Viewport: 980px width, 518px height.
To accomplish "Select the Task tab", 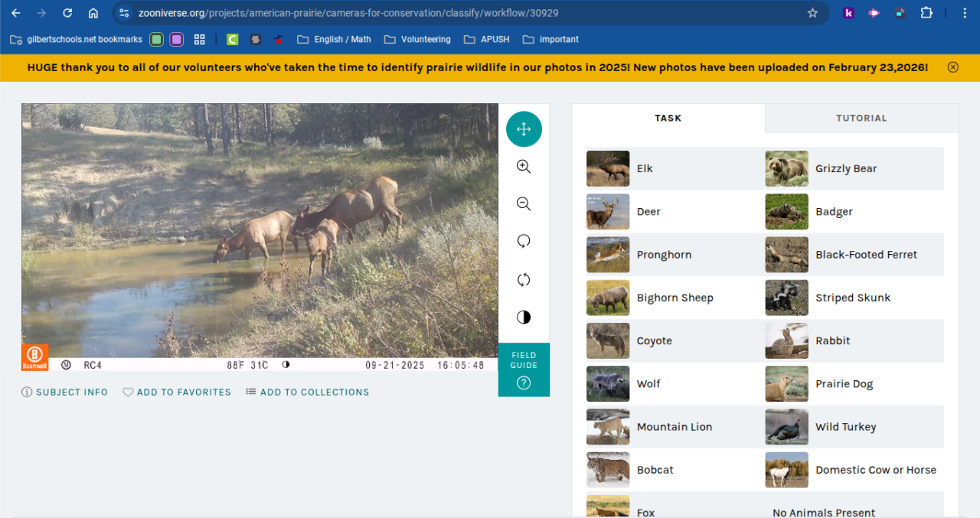I will (x=668, y=118).
